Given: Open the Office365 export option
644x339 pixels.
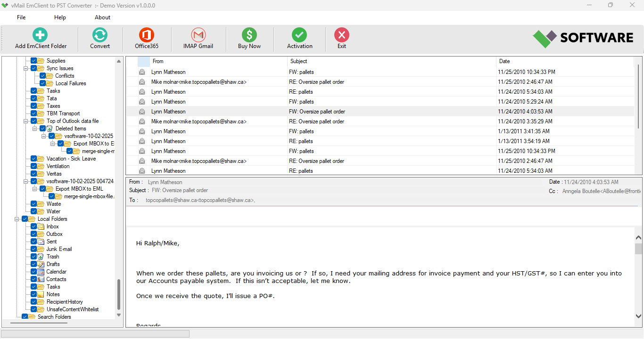Looking at the screenshot, I should coord(147,39).
